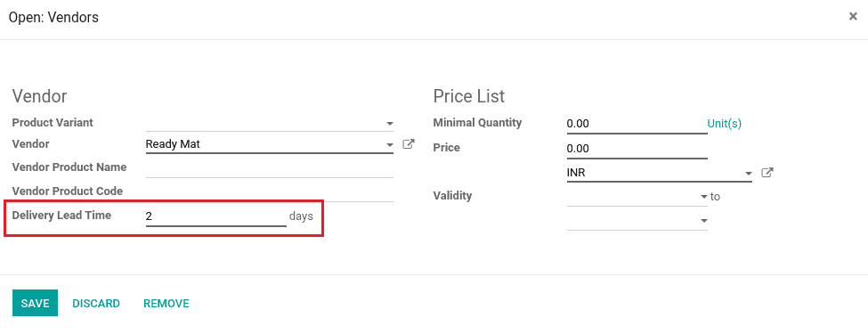Click the SAVE button
Screen dimensions: 868x334
[35, 303]
